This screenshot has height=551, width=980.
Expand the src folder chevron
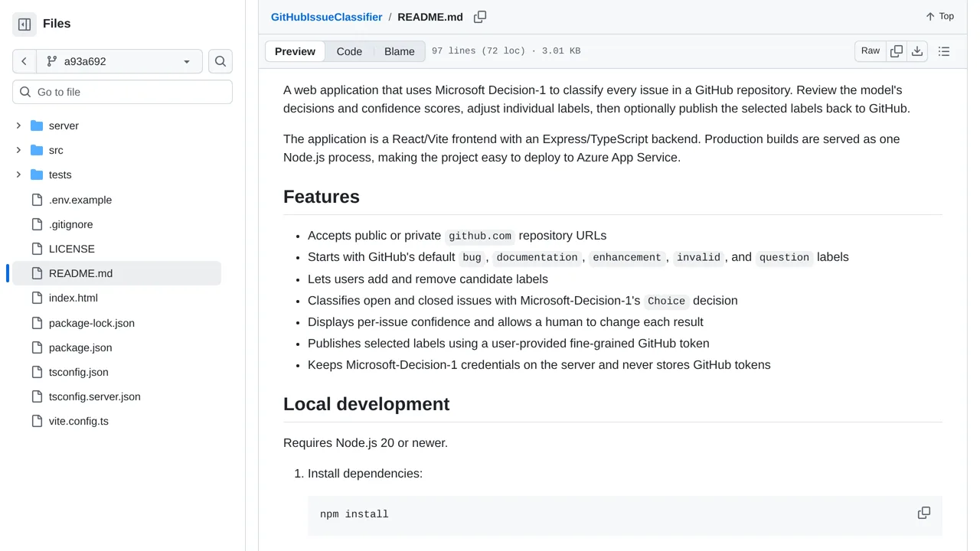(x=18, y=150)
